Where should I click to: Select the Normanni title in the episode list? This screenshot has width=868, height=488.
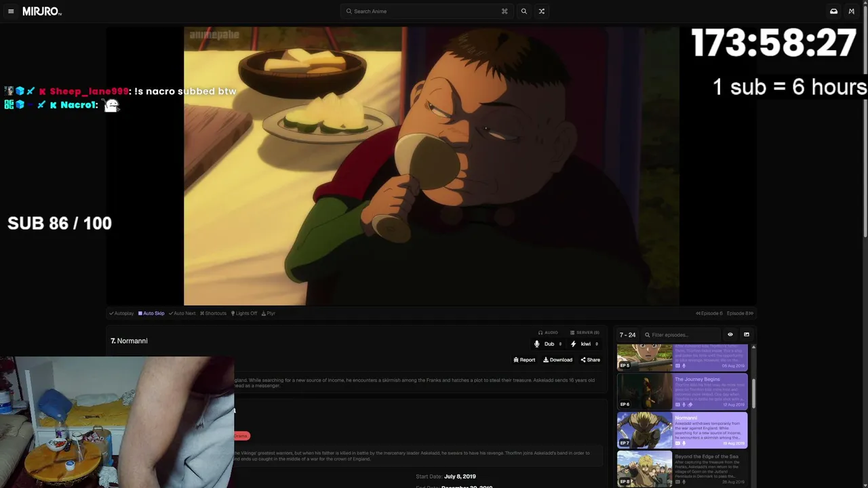(686, 418)
